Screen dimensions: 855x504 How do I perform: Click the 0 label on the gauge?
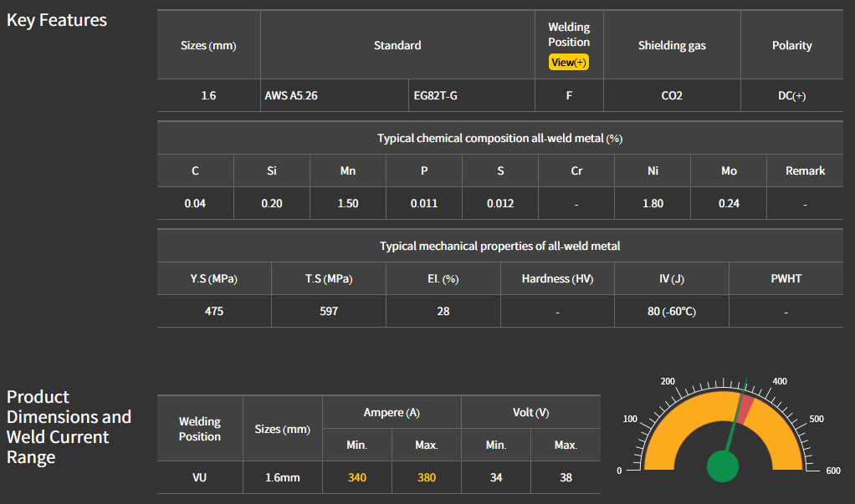[x=619, y=471]
